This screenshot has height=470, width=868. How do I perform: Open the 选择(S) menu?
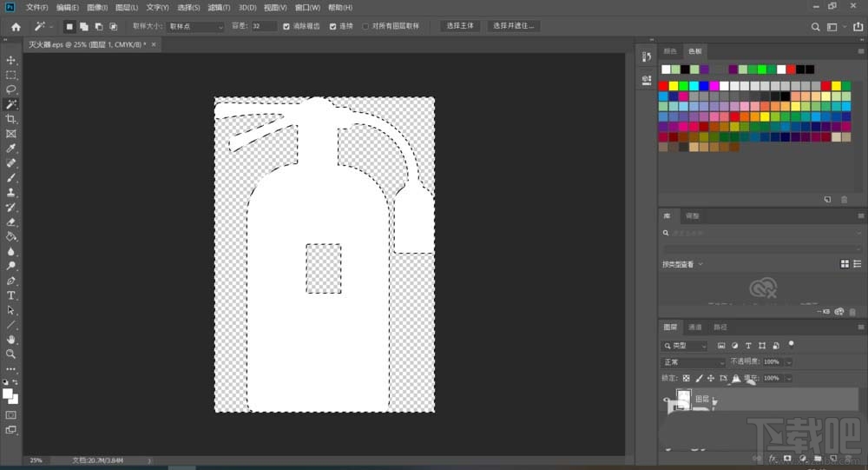[188, 8]
